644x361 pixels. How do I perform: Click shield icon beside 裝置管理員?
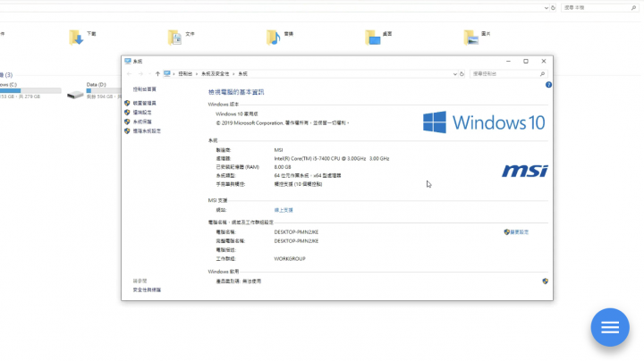(x=127, y=103)
